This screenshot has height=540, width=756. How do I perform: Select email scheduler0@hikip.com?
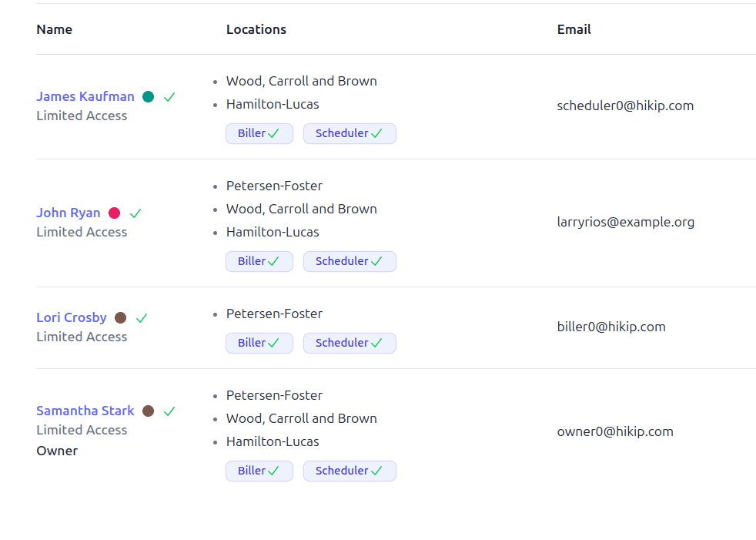[625, 106]
